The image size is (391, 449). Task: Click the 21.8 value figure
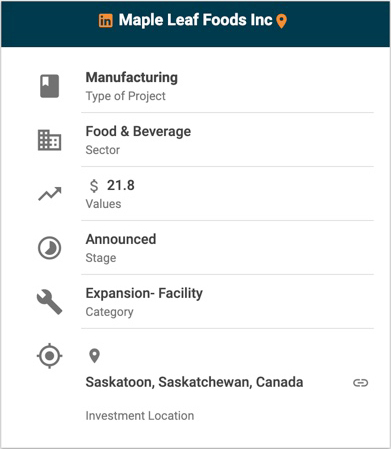coord(121,185)
